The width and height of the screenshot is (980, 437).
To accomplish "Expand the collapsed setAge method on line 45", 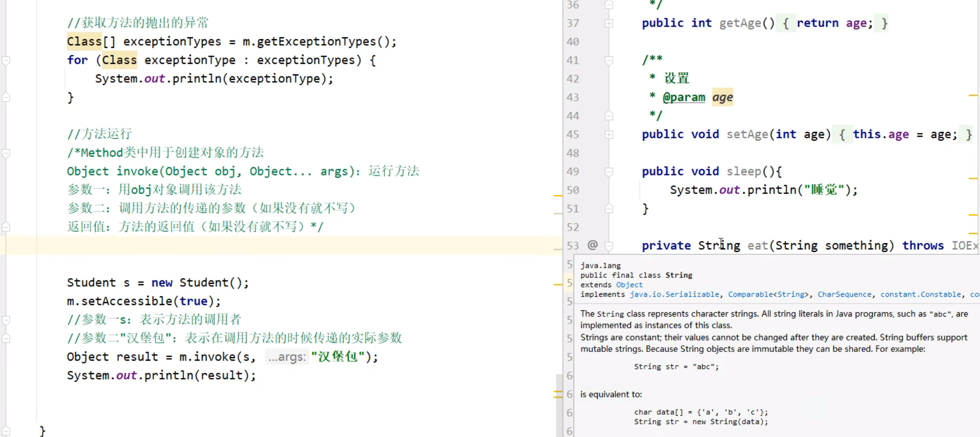I will point(609,134).
